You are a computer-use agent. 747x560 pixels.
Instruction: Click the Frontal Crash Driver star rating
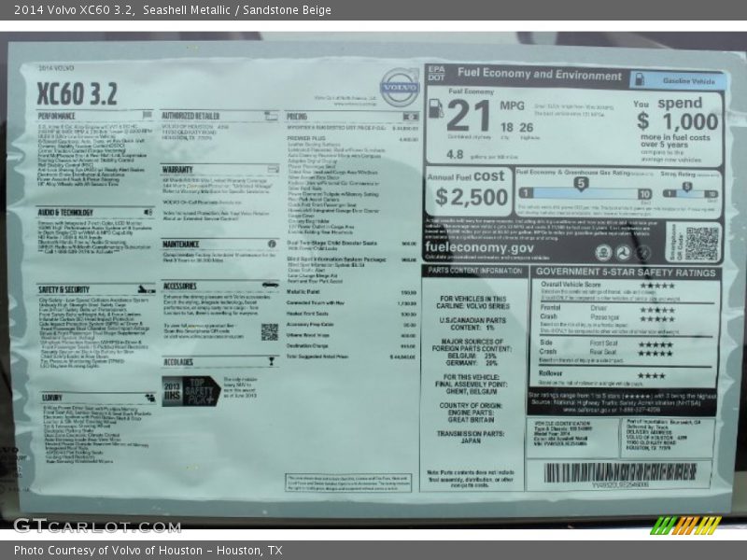[657, 310]
